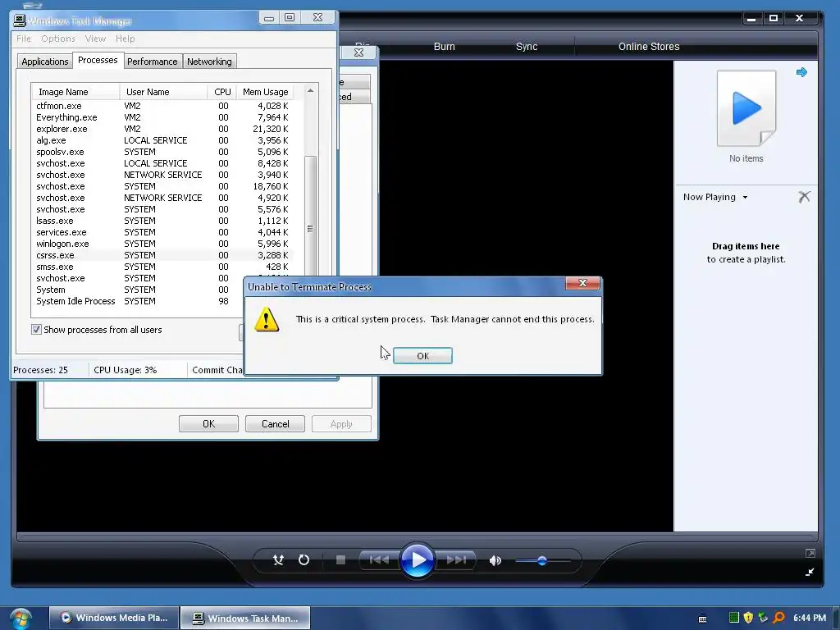The height and width of the screenshot is (630, 840).
Task: Select the System Idle Process row
Action: (x=138, y=301)
